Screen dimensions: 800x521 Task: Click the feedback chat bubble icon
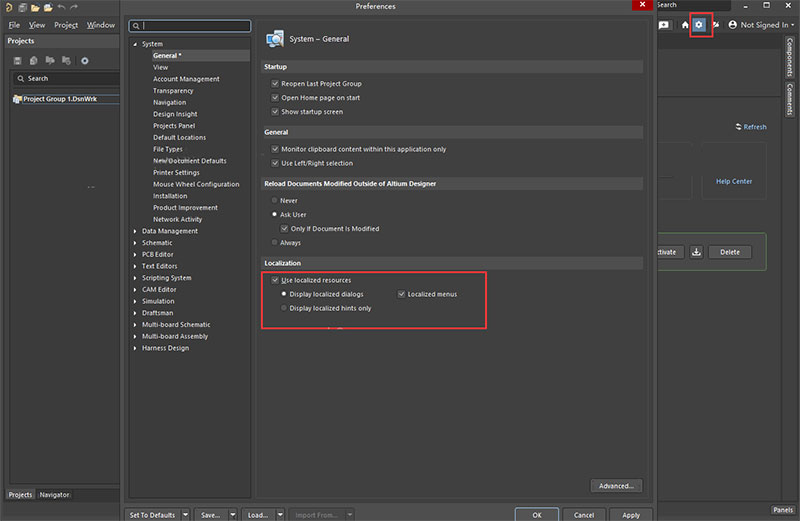coord(664,24)
